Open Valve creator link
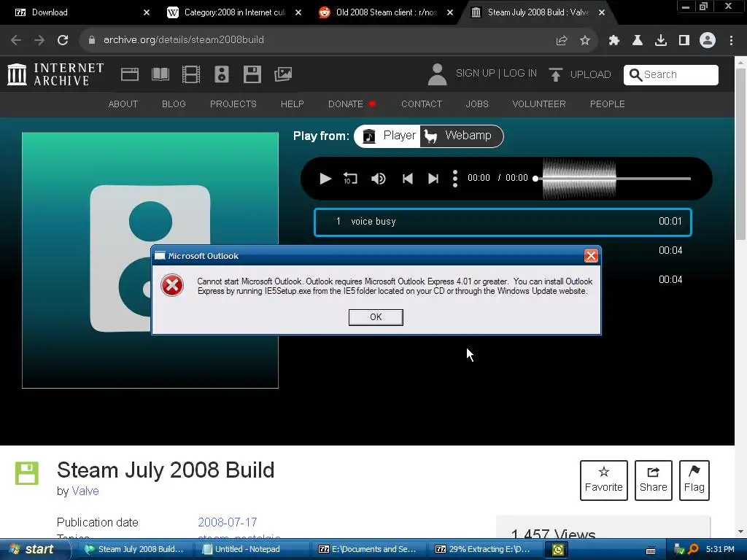747x560 pixels. click(85, 491)
